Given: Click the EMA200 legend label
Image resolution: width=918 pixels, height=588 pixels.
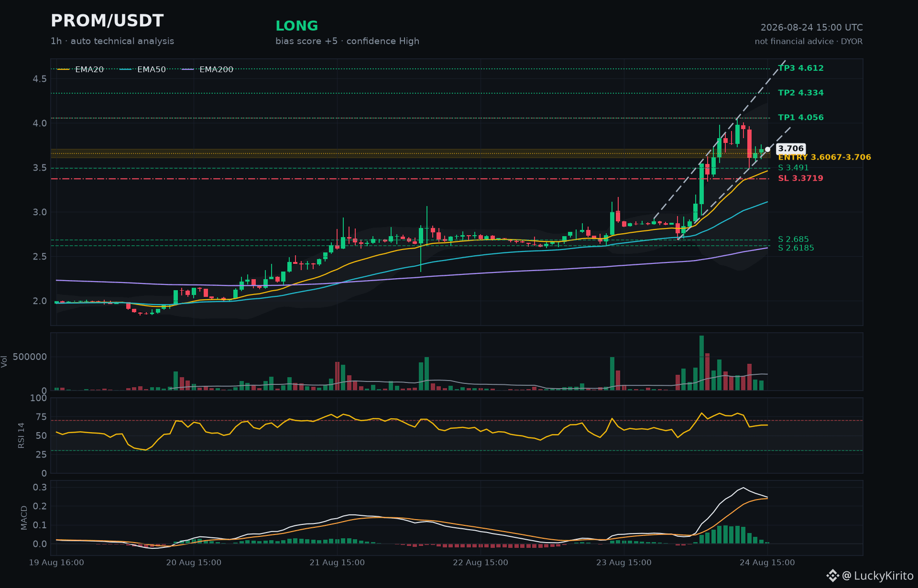Looking at the screenshot, I should pos(216,69).
